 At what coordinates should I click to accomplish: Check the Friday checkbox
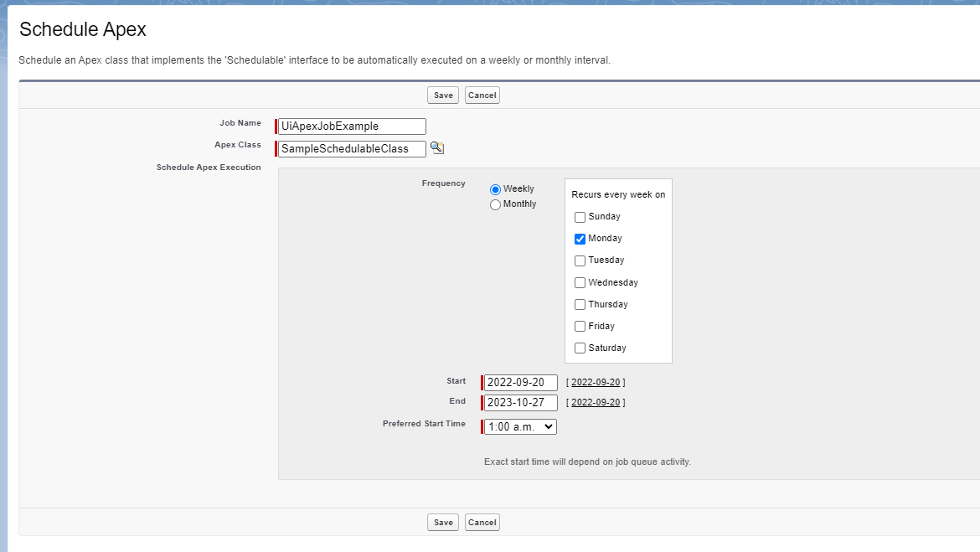[580, 326]
